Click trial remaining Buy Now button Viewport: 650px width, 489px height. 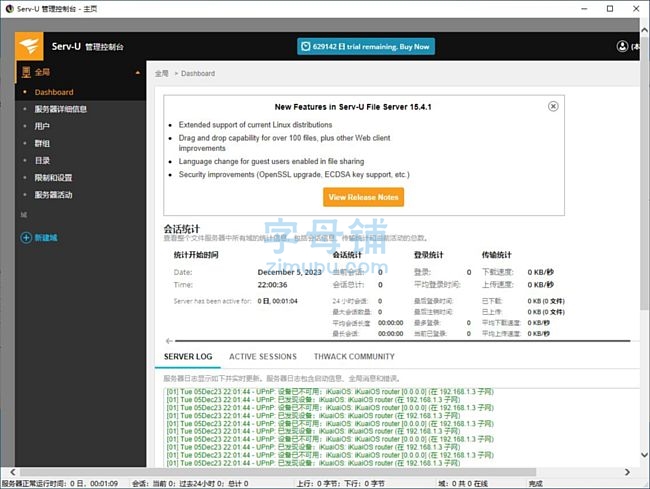click(366, 46)
